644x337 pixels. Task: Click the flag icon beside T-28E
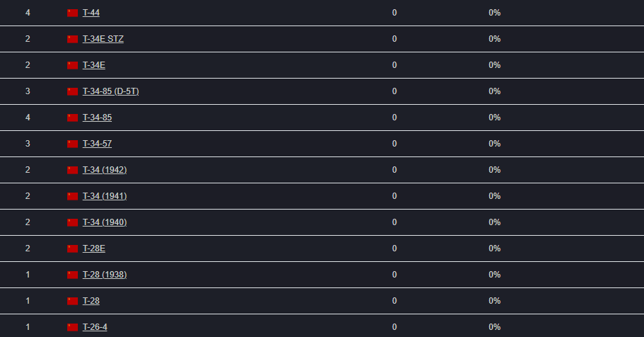tap(72, 249)
